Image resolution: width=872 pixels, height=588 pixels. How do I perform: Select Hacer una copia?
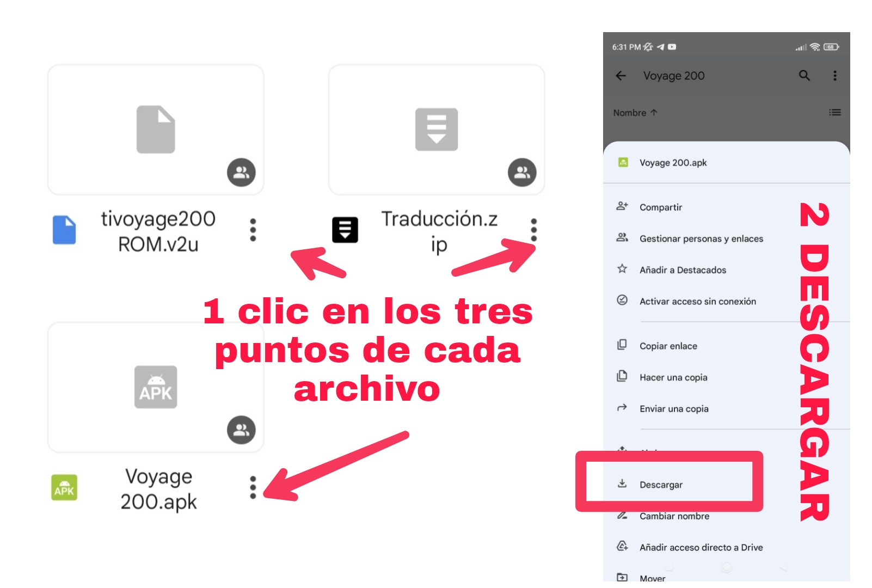[727, 377]
